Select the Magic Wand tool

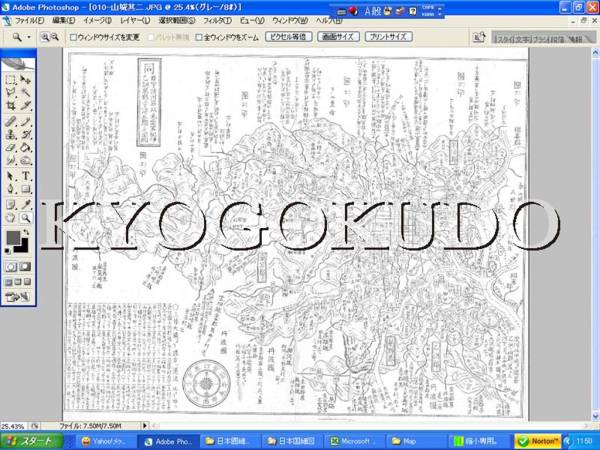[26, 92]
